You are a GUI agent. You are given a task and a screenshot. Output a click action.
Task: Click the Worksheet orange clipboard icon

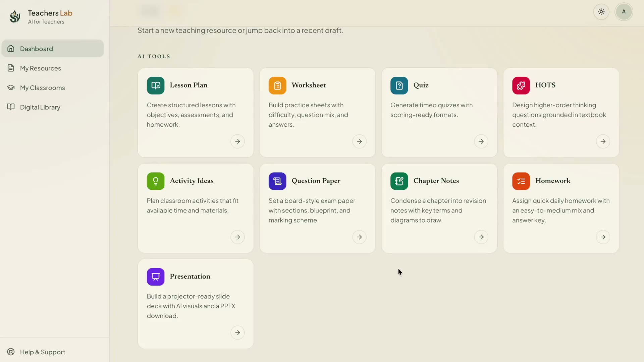tap(277, 85)
